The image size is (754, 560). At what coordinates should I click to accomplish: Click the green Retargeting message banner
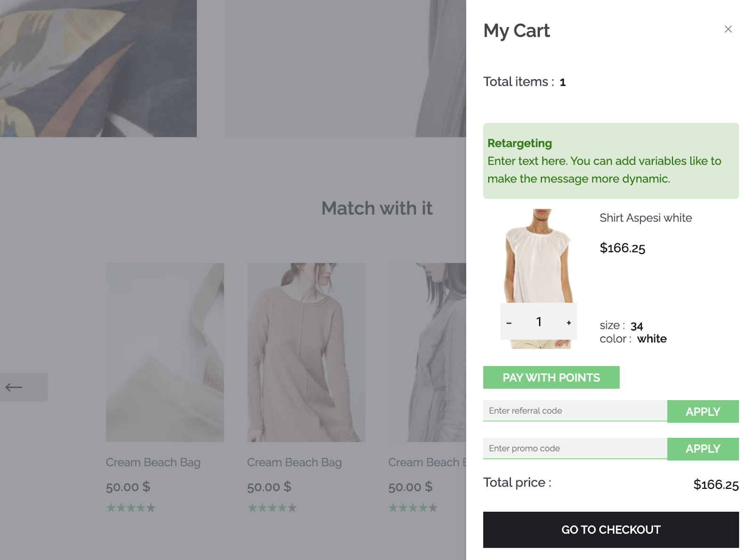[x=611, y=161]
